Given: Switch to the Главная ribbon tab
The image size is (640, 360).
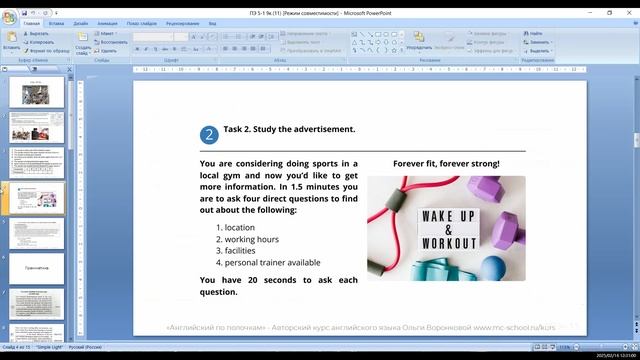Looking at the screenshot, I should (x=31, y=24).
